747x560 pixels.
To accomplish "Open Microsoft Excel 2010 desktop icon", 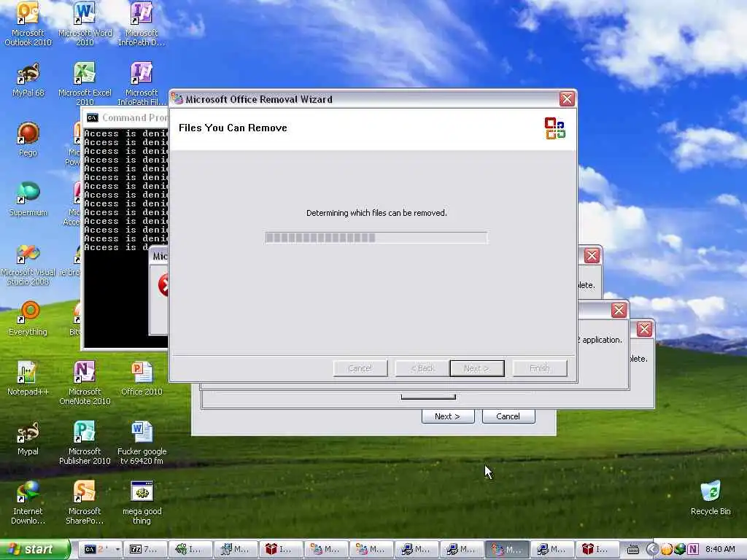I will tap(85, 83).
